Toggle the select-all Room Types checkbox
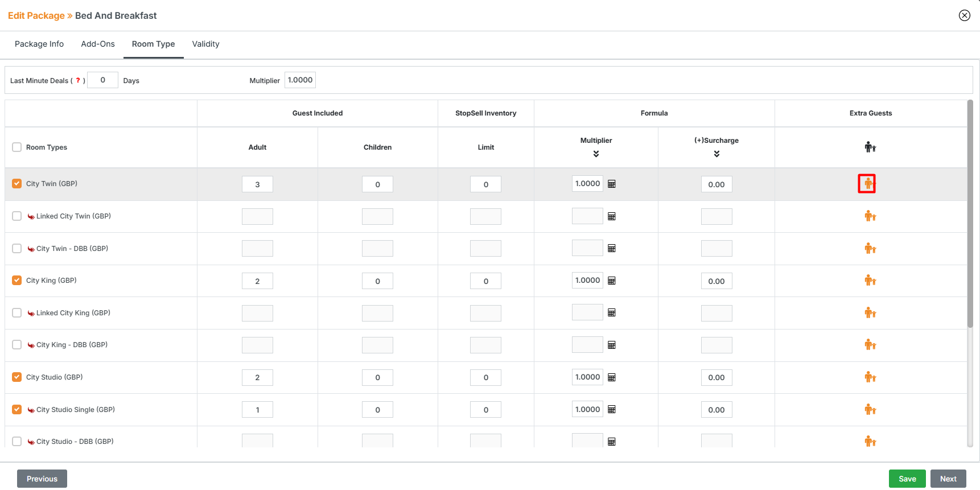Screen dimensions: 980x490 point(17,147)
